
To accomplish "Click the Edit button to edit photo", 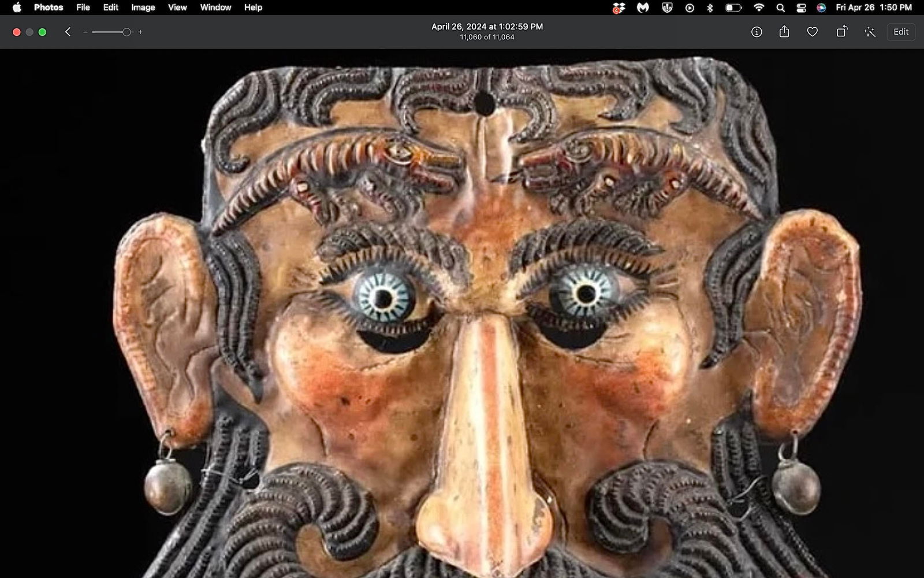I will pyautogui.click(x=900, y=32).
